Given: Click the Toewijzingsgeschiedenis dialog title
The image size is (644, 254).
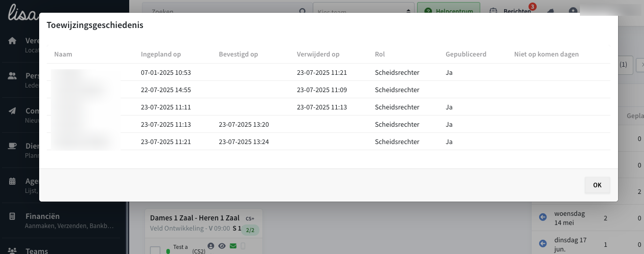Looking at the screenshot, I should (95, 25).
